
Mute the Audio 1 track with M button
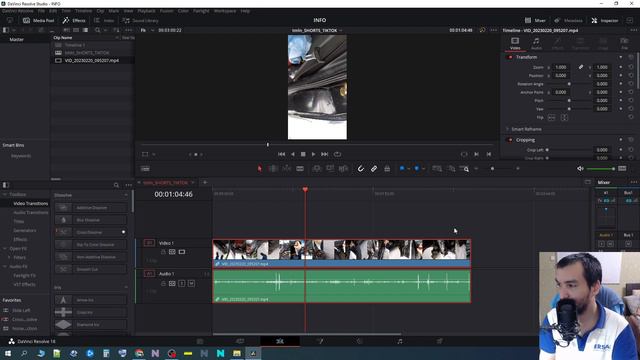[191, 283]
